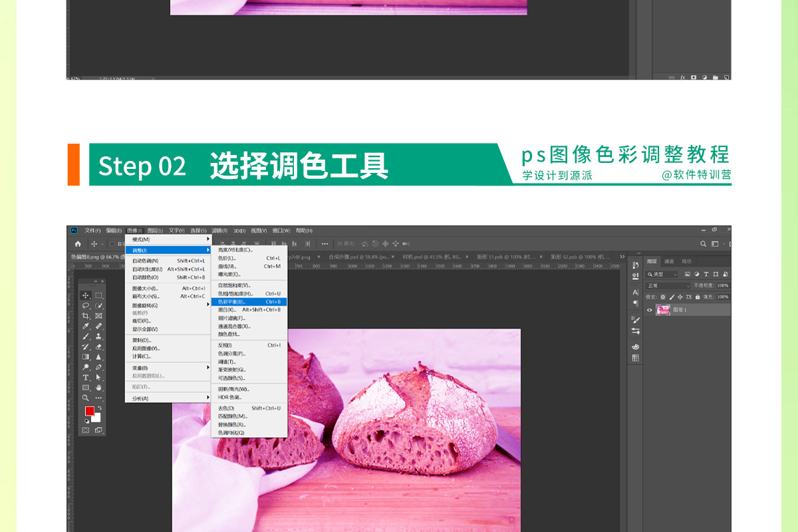Image resolution: width=798 pixels, height=532 pixels.
Task: Toggle lock transparent pixels icon
Action: click(x=662, y=297)
